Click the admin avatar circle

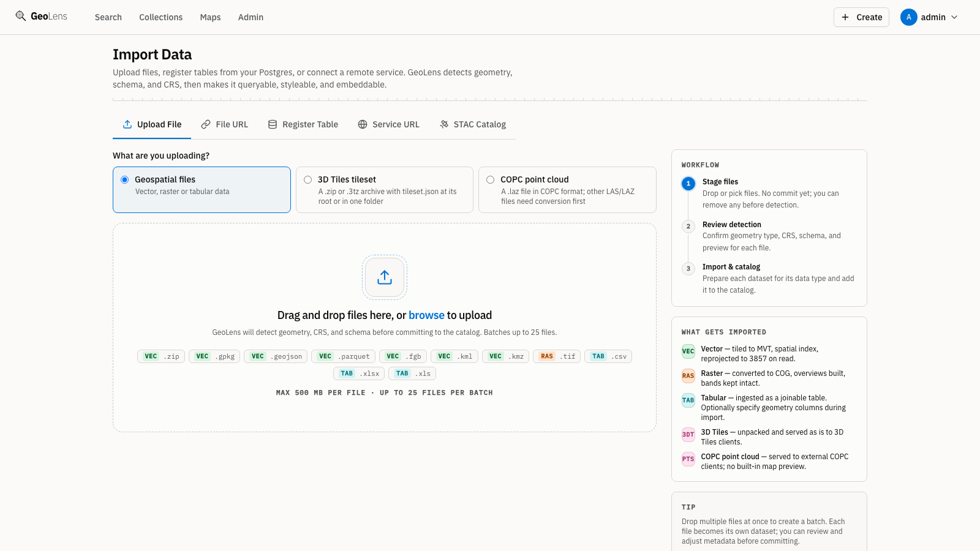908,17
